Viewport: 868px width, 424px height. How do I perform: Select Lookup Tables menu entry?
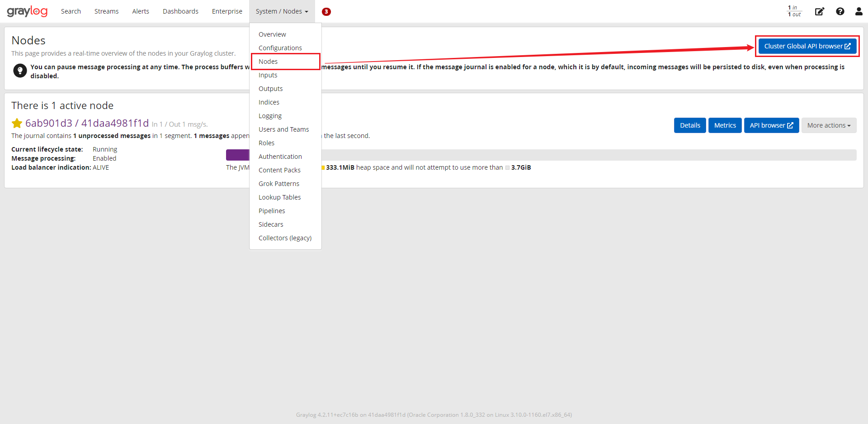click(x=285, y=197)
